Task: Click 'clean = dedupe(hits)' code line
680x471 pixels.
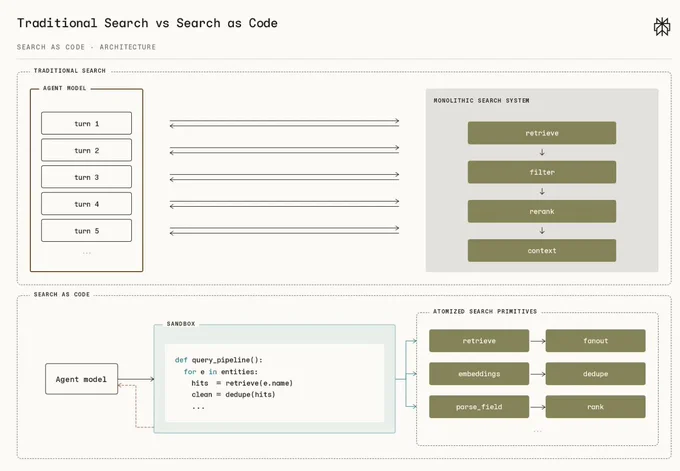Action: pyautogui.click(x=233, y=394)
